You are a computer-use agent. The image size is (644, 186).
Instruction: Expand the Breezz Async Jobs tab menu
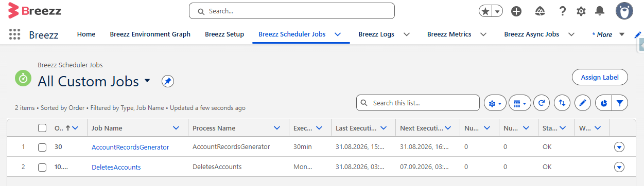tap(571, 34)
